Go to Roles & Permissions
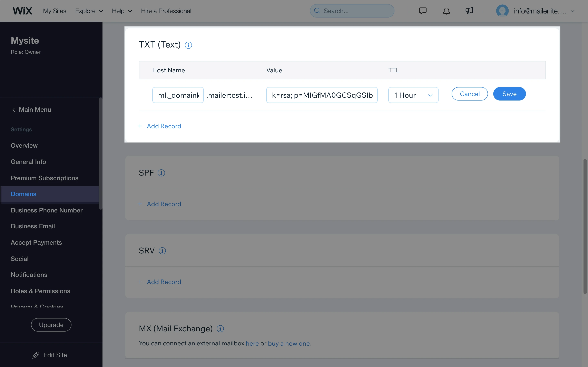This screenshot has height=367, width=588. tap(40, 291)
